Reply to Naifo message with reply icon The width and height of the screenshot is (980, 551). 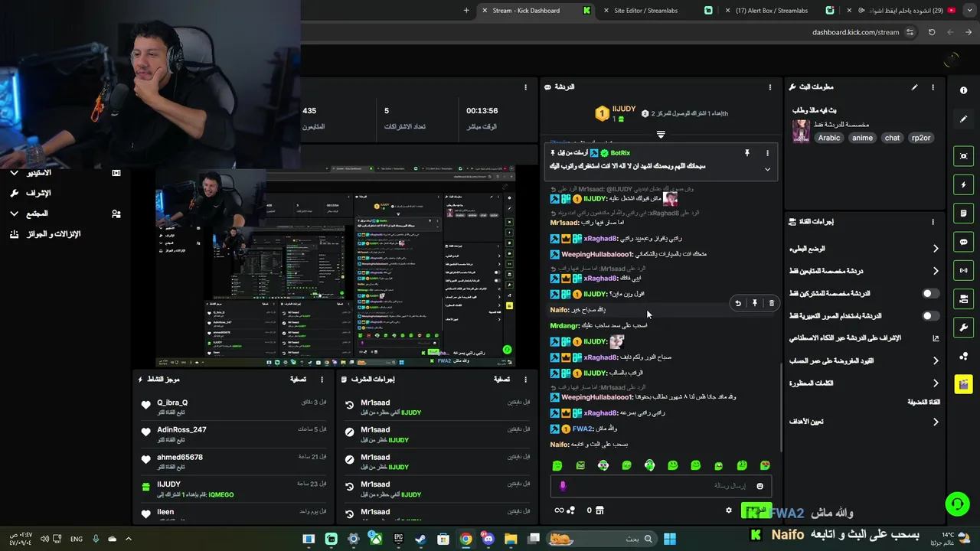[738, 303]
